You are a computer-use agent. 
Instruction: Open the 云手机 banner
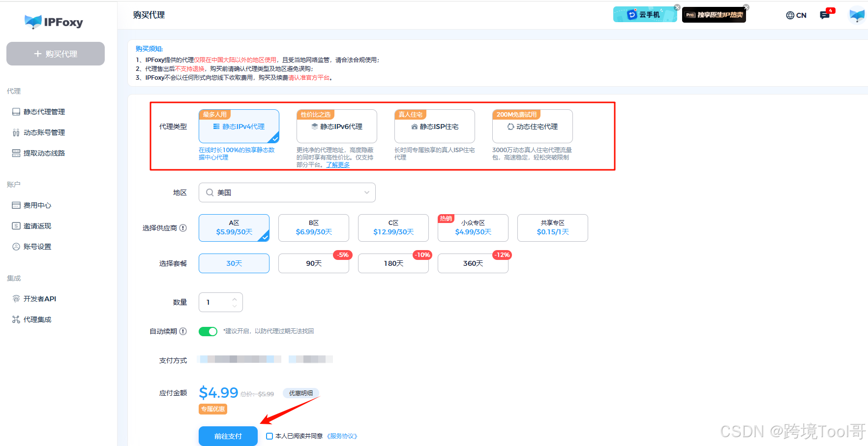[645, 15]
